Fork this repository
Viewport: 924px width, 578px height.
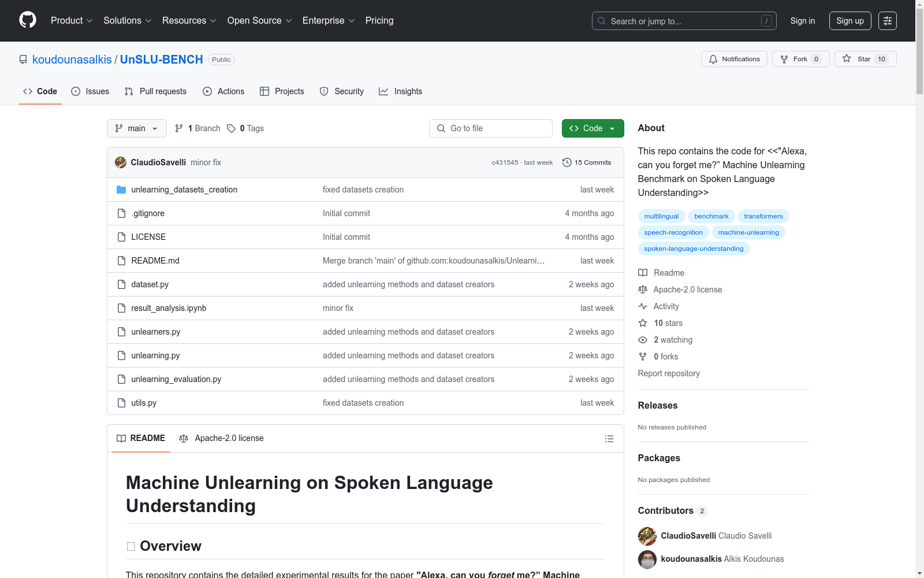point(801,59)
